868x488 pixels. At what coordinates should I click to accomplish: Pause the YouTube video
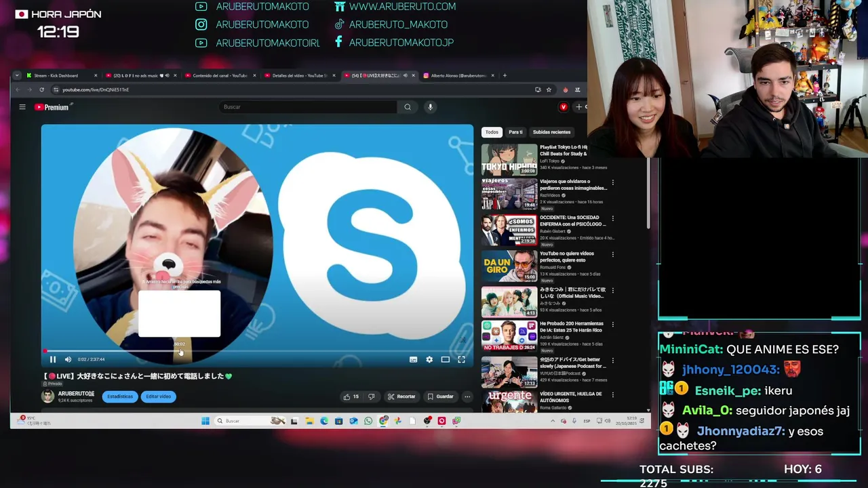[53, 359]
